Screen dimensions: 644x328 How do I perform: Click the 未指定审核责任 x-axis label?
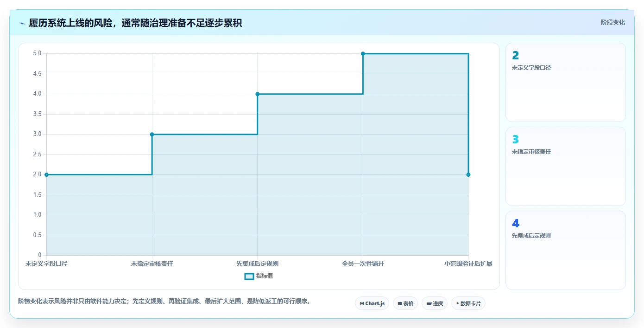coord(152,264)
